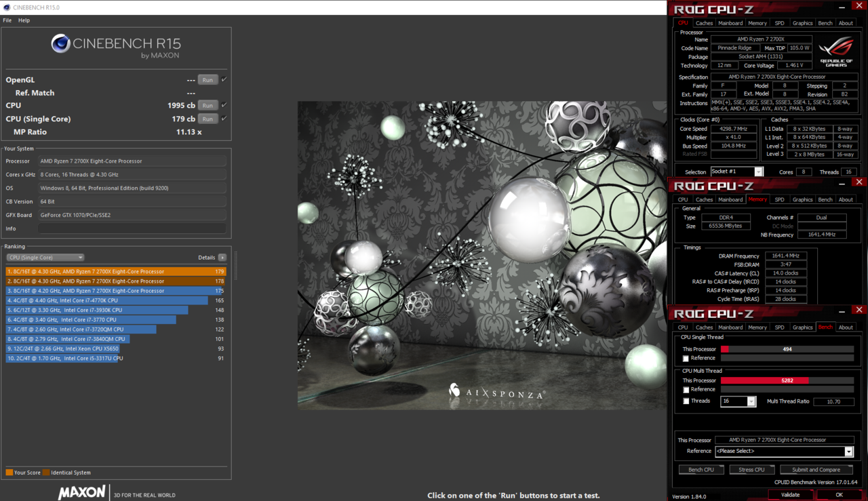Select the Intel Core i7-3840QM ranking row

(x=116, y=339)
